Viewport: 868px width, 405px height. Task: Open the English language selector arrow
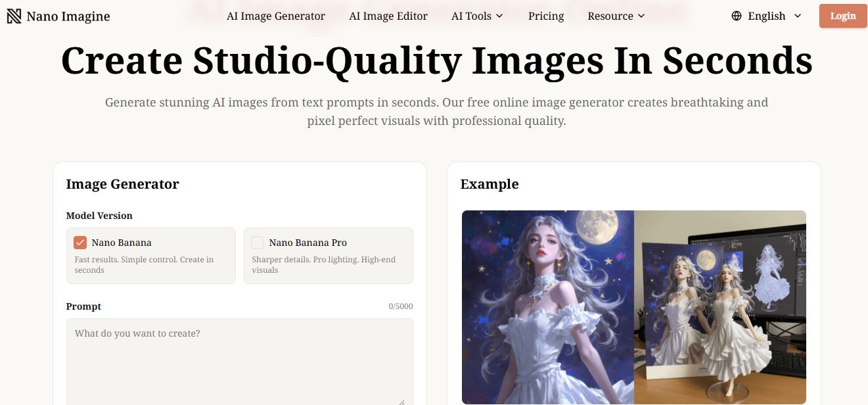point(798,16)
